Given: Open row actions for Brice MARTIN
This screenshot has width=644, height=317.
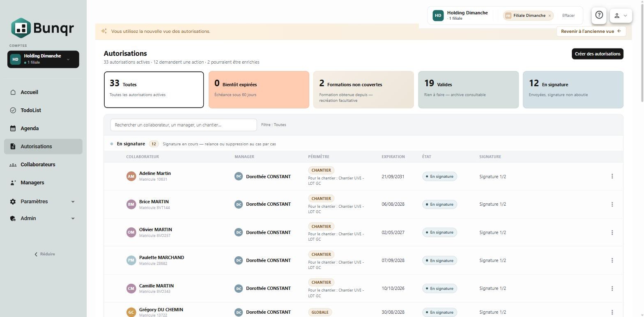Looking at the screenshot, I should tap(612, 204).
